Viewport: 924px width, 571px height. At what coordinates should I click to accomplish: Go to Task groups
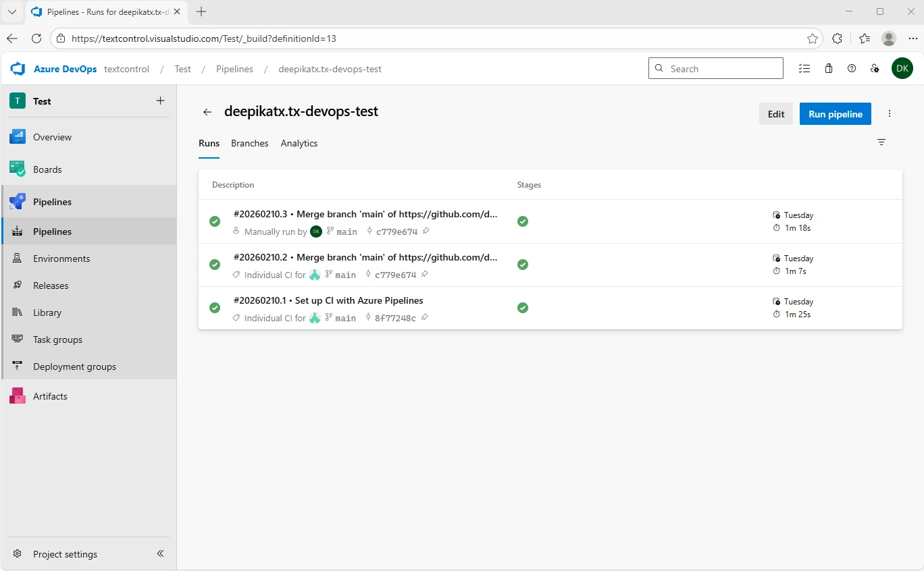click(x=57, y=339)
